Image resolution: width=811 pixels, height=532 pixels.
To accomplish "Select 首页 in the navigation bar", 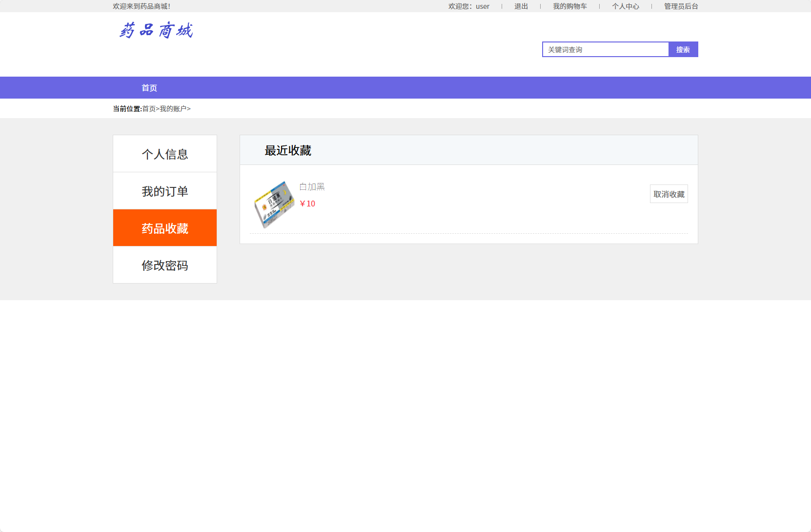I will [x=149, y=88].
